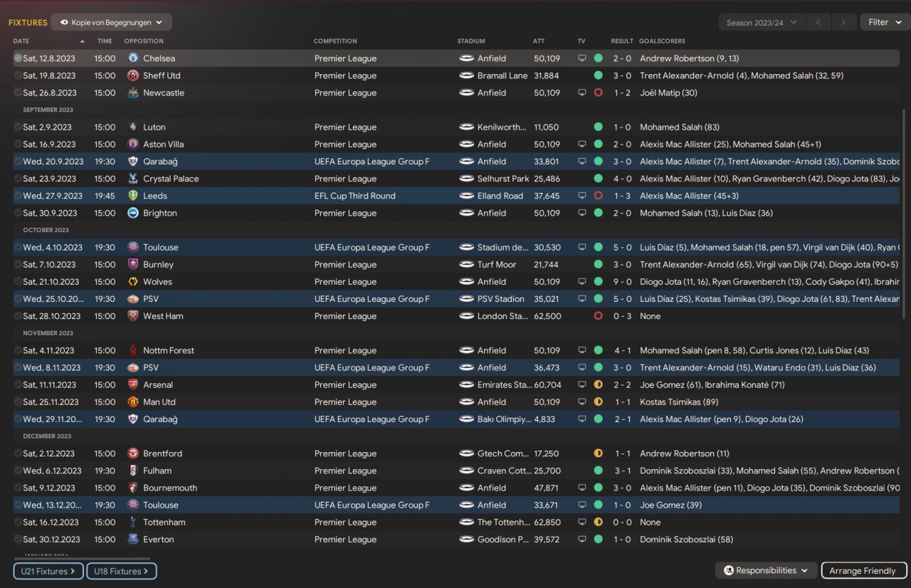Expand the Filter dropdown
The image size is (911, 588).
coord(885,23)
